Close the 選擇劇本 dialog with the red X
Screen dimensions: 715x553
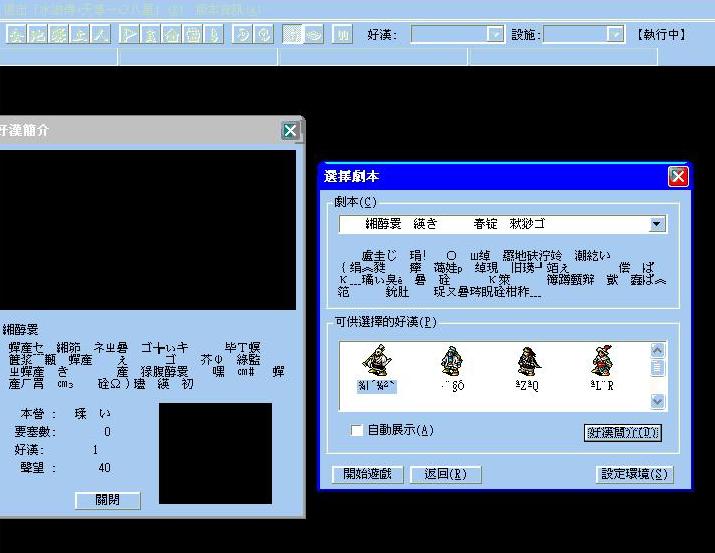[678, 176]
